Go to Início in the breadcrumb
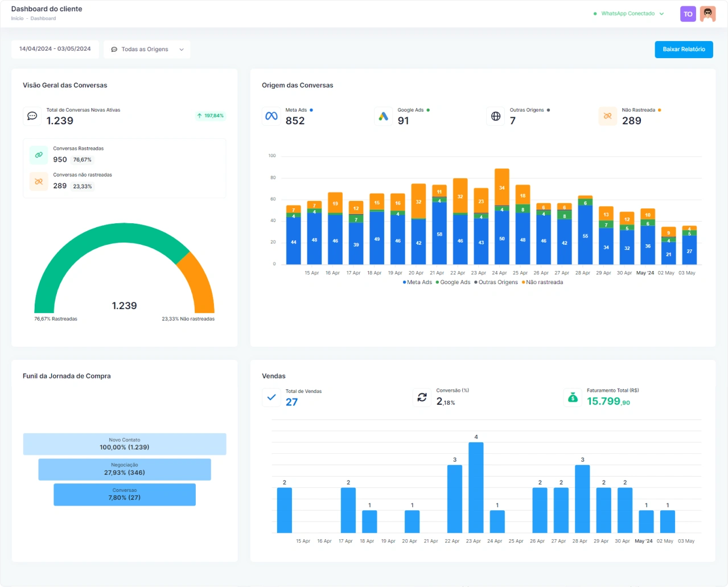The width and height of the screenshot is (728, 587). pos(17,19)
